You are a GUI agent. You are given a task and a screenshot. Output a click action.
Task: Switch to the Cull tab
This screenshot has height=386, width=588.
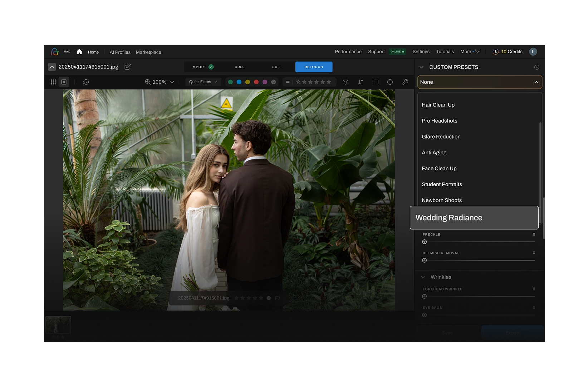[x=239, y=67]
